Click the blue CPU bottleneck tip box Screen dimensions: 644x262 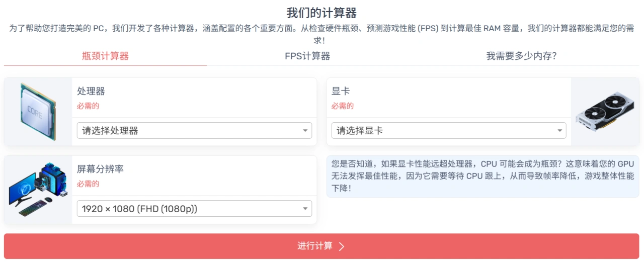(x=482, y=177)
